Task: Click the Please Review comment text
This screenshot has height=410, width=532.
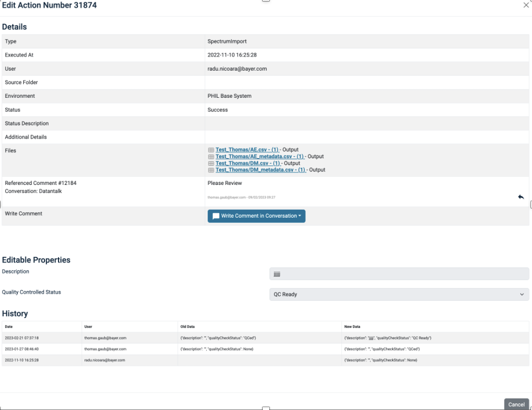Action: pyautogui.click(x=225, y=183)
